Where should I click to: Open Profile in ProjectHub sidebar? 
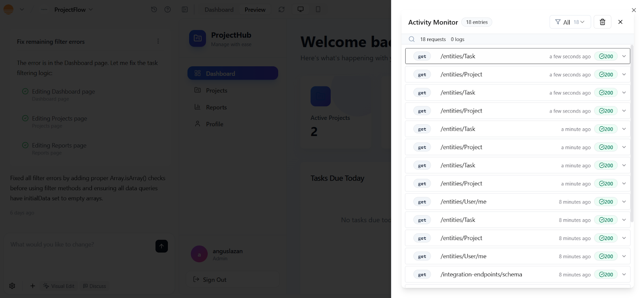click(233, 124)
